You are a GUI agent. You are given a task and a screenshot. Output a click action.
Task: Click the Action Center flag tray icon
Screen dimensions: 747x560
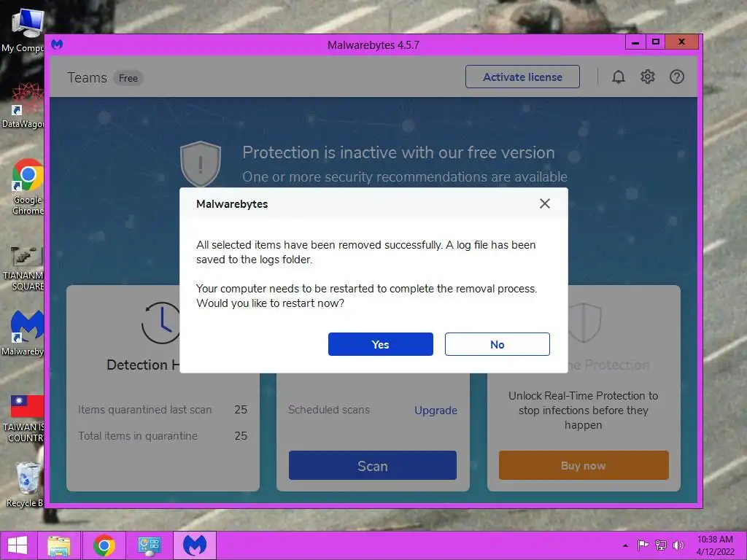(643, 545)
